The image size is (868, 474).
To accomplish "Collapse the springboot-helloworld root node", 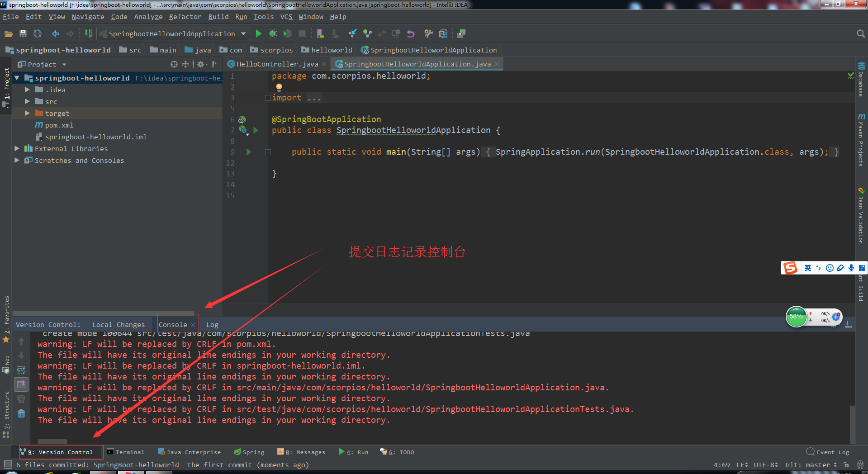I will (17, 78).
